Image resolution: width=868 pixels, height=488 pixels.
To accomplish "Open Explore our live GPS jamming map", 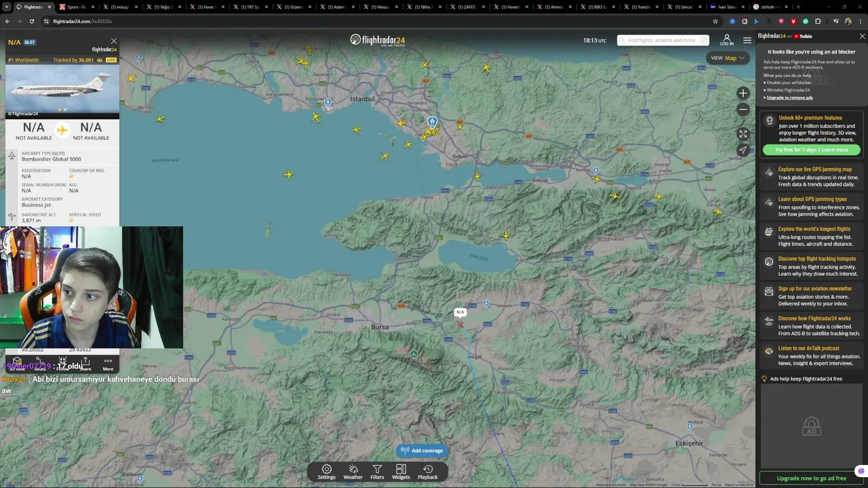I will click(x=811, y=176).
